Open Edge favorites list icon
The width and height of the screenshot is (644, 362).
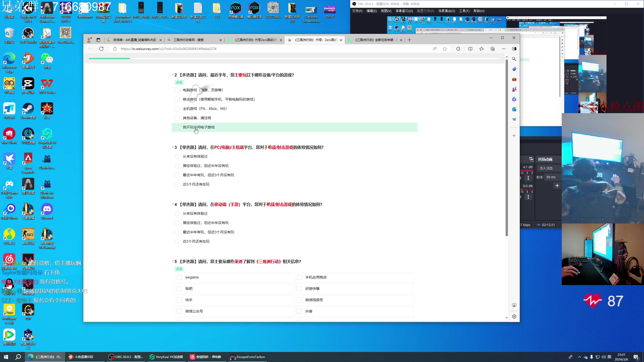pos(481,49)
